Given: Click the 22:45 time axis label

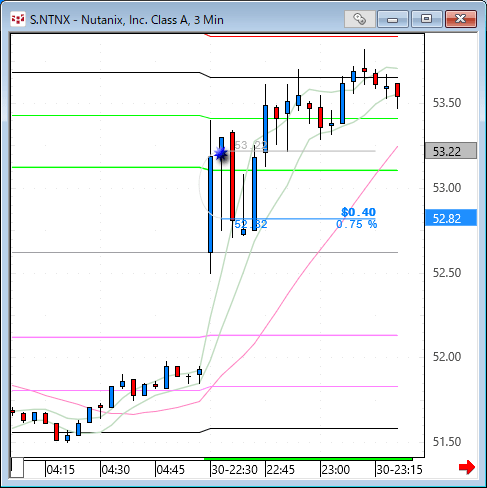Looking at the screenshot, I should tap(281, 470).
